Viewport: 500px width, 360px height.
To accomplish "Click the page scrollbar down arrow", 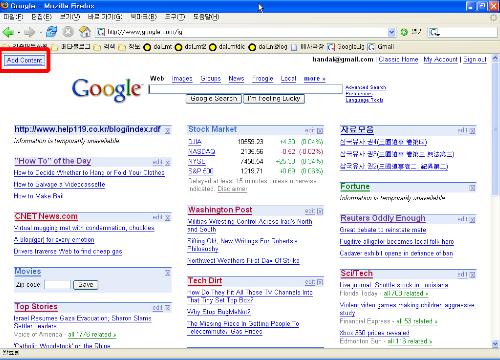I will (495, 344).
